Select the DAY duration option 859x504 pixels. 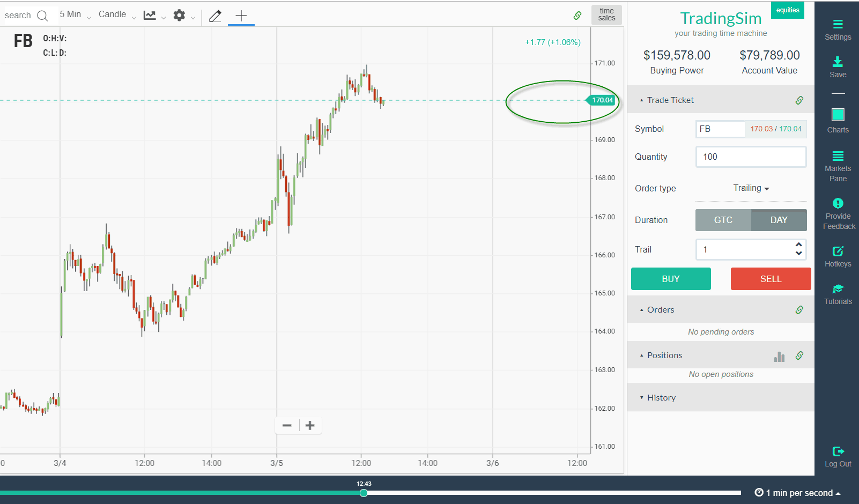[779, 220]
